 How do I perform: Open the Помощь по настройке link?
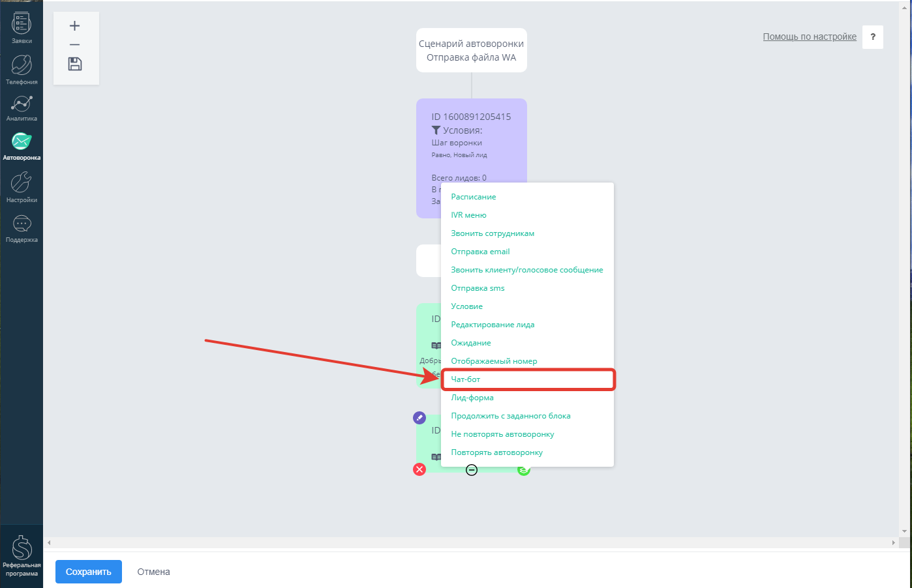(x=810, y=37)
